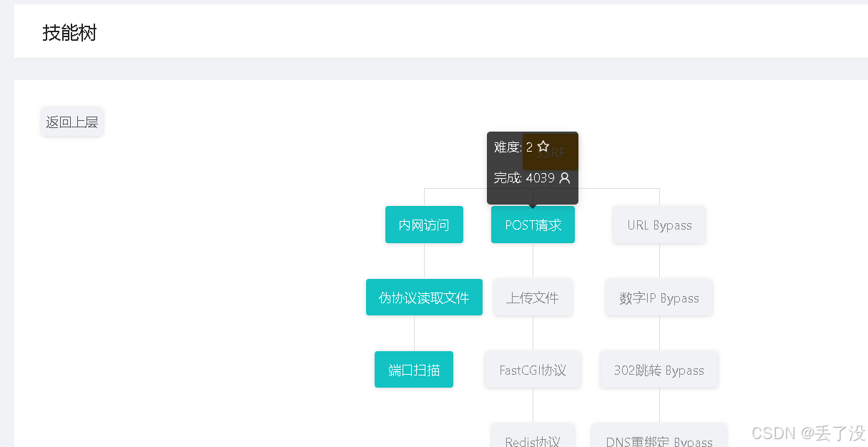This screenshot has width=868, height=447.
Task: Click the 返回上层 button
Action: 72,122
